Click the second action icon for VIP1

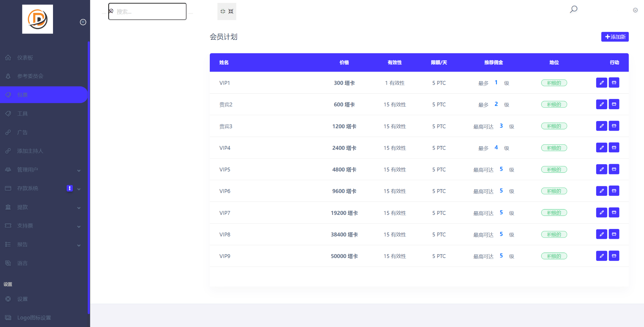[x=614, y=83]
